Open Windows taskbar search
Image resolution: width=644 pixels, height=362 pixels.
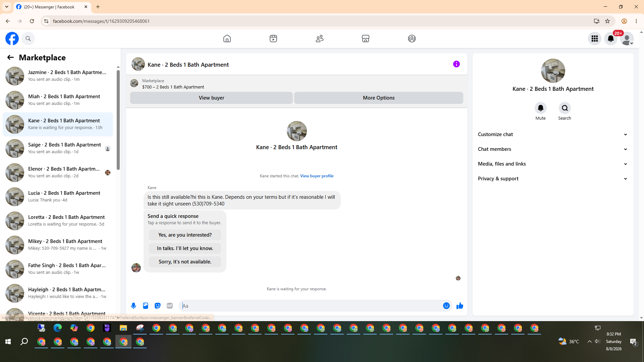pyautogui.click(x=24, y=342)
